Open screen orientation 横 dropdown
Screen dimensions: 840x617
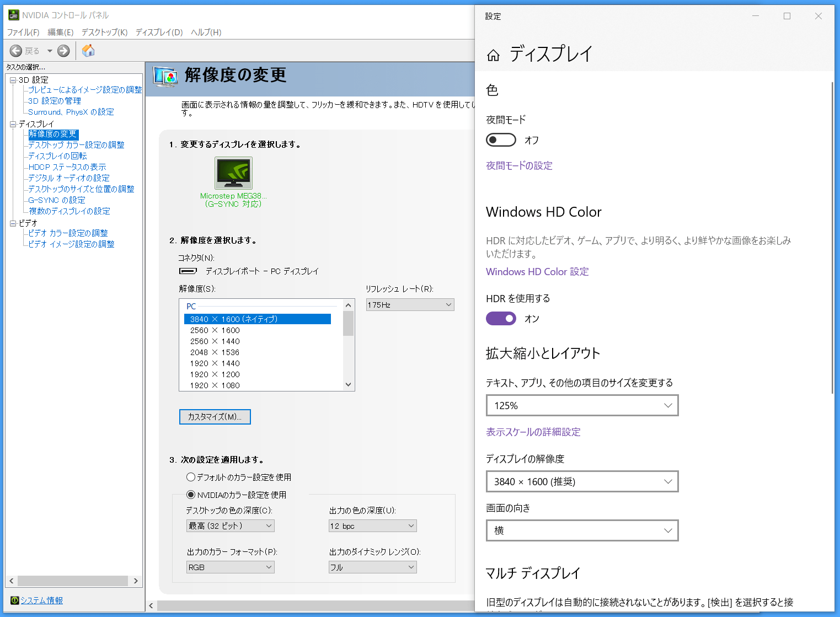[x=582, y=531]
